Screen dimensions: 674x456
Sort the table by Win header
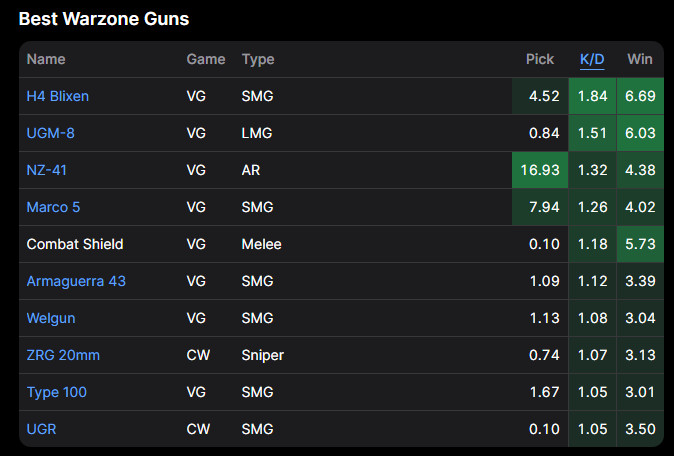(639, 59)
